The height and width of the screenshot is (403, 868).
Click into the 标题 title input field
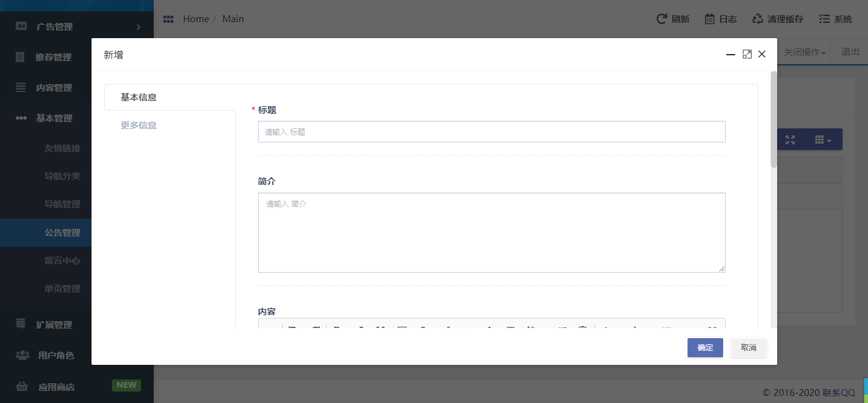491,132
